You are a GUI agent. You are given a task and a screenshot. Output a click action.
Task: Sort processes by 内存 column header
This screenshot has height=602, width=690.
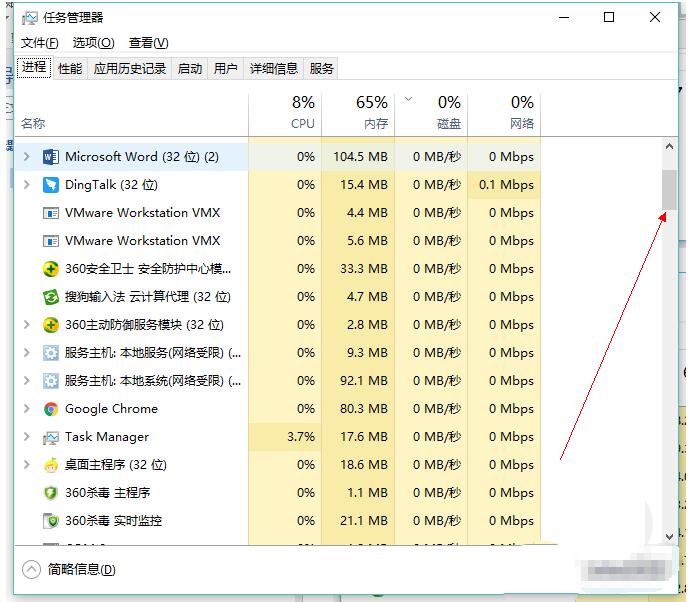(358, 115)
